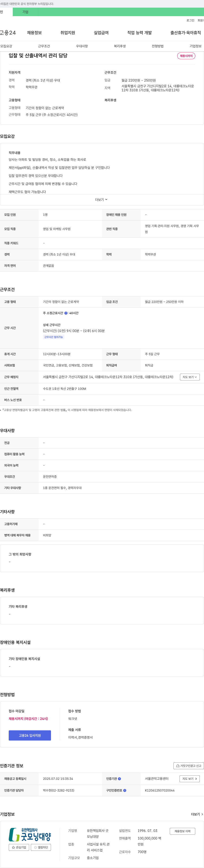Click the 채용시까지 badge
204x868 pixels.
186,56
